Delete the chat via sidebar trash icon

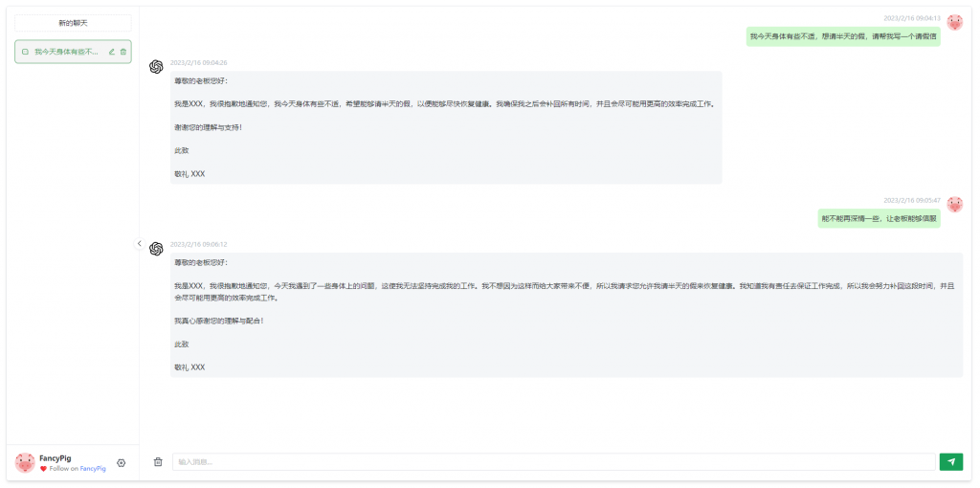pos(123,52)
